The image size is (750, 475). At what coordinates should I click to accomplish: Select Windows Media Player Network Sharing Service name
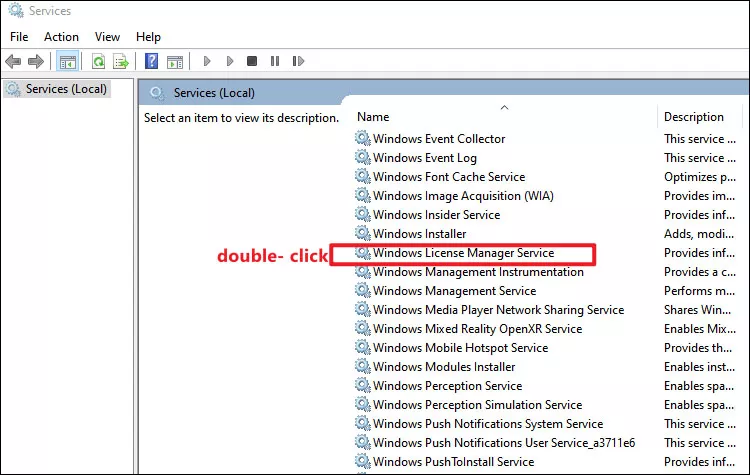click(x=498, y=310)
